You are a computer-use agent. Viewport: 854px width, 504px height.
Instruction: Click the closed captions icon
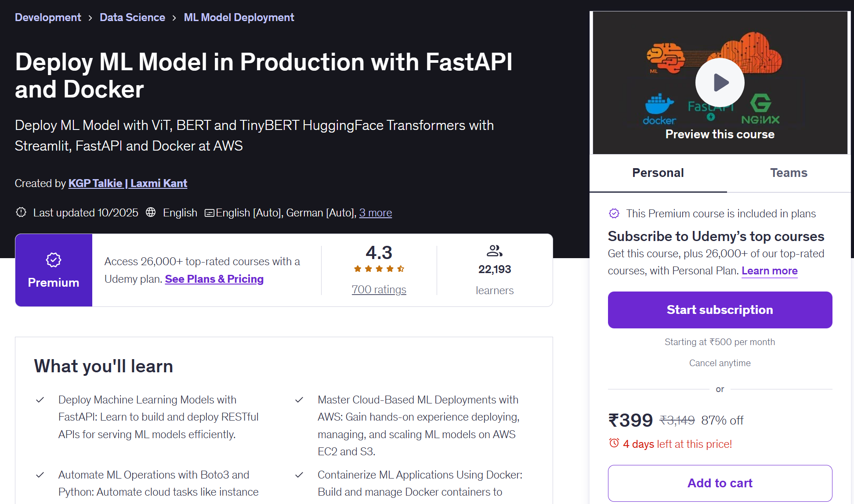click(210, 212)
